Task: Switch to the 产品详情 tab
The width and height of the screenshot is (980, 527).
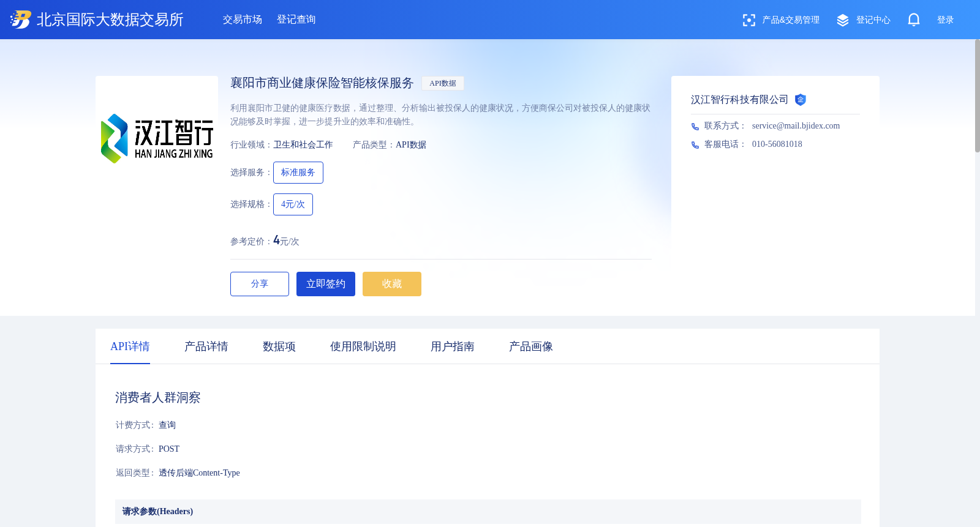Action: (x=206, y=346)
